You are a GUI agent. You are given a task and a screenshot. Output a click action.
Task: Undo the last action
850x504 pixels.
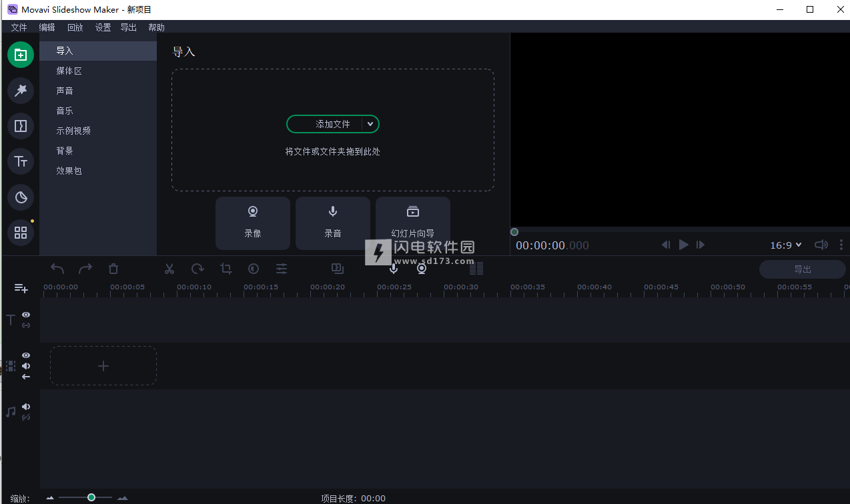point(57,269)
